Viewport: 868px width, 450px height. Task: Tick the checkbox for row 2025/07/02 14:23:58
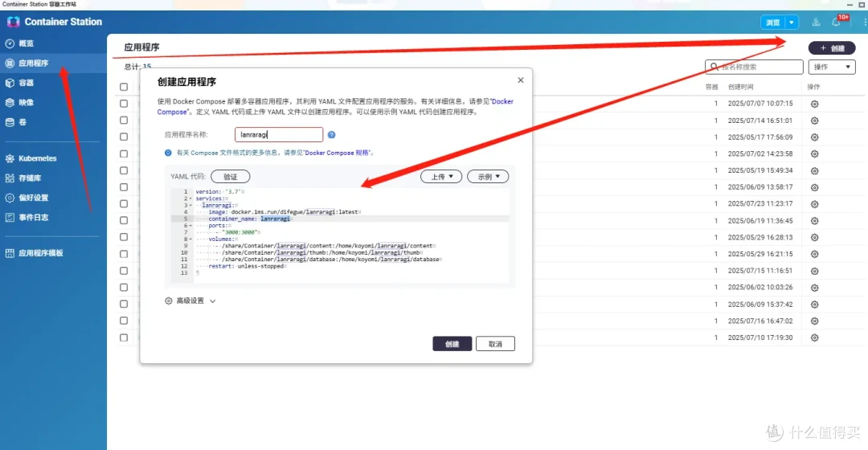pyautogui.click(x=124, y=153)
